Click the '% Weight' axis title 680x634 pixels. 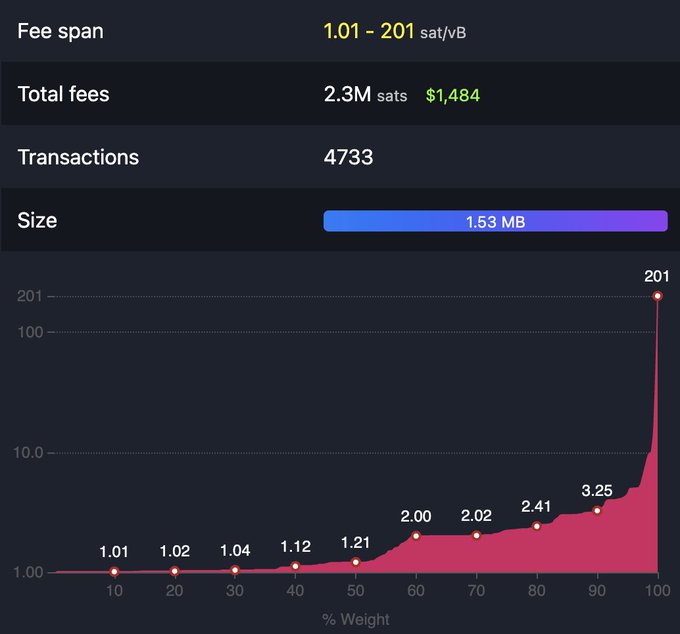(356, 619)
